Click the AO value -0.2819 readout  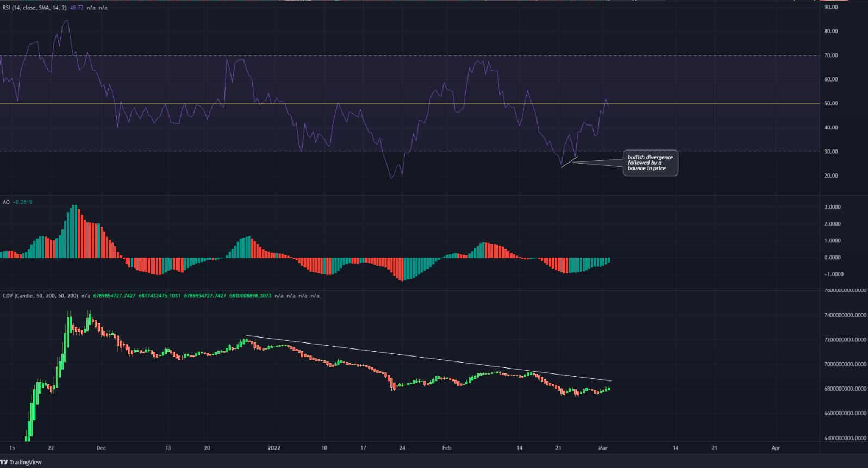click(22, 202)
